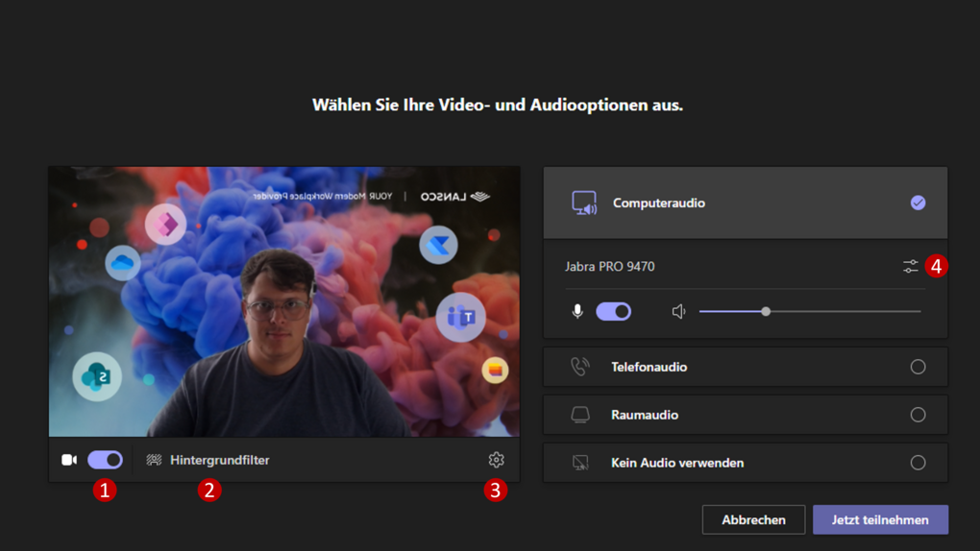Choose the Kein Audio verwenden label
The height and width of the screenshot is (551, 980).
click(x=677, y=463)
